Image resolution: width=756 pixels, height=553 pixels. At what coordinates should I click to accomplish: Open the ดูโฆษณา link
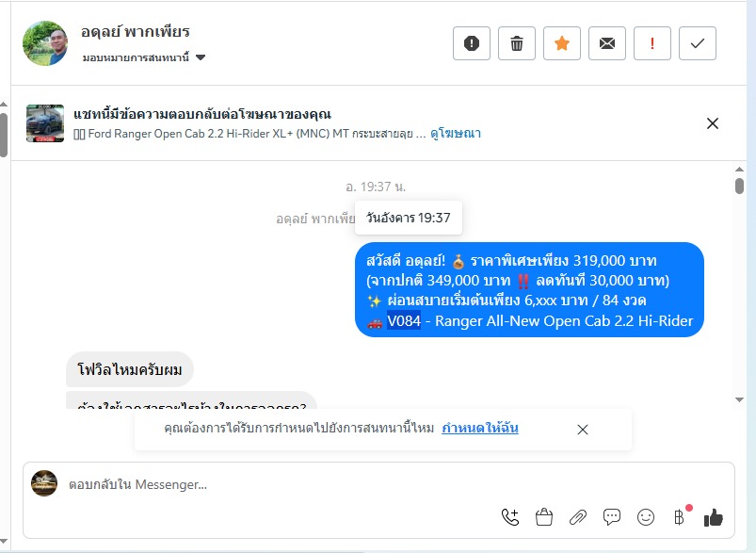455,133
